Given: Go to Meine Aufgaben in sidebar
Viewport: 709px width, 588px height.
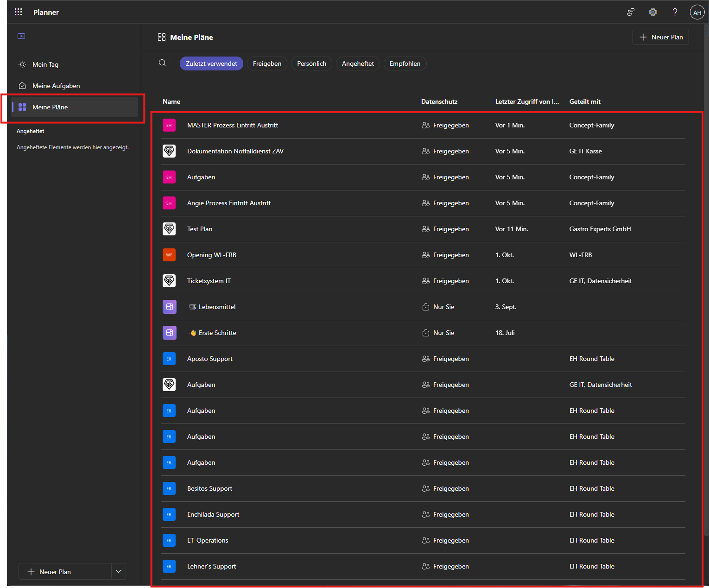Looking at the screenshot, I should (x=56, y=86).
